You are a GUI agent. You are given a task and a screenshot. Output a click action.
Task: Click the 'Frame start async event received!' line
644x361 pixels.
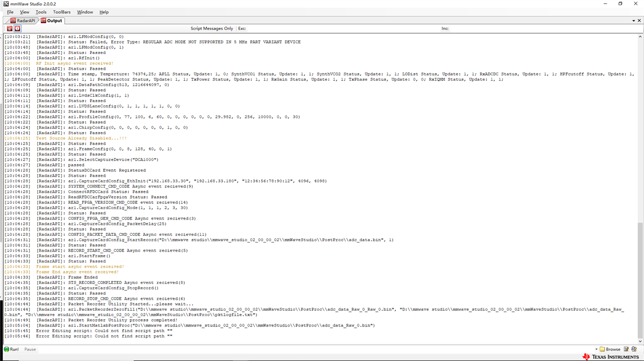[80, 267]
